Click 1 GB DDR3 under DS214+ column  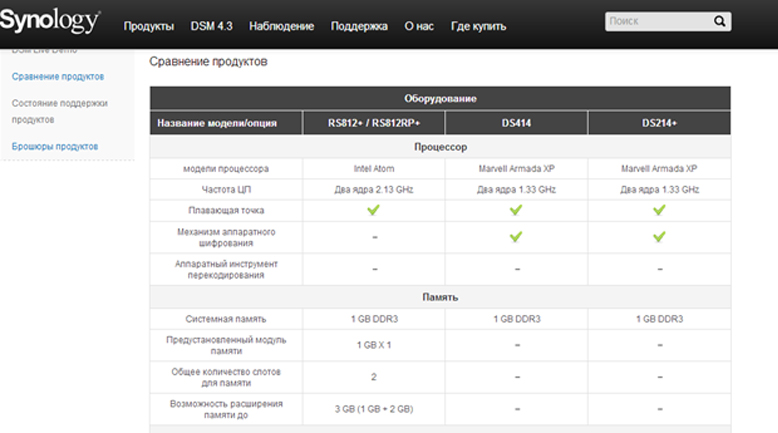659,319
